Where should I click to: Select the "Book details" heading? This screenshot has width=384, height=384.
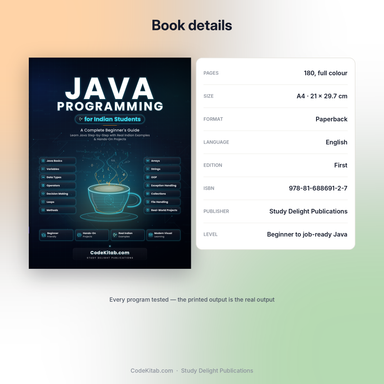coord(192,25)
